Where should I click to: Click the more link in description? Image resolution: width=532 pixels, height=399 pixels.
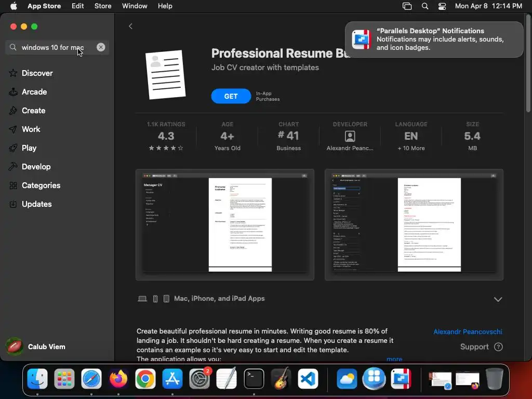click(394, 358)
